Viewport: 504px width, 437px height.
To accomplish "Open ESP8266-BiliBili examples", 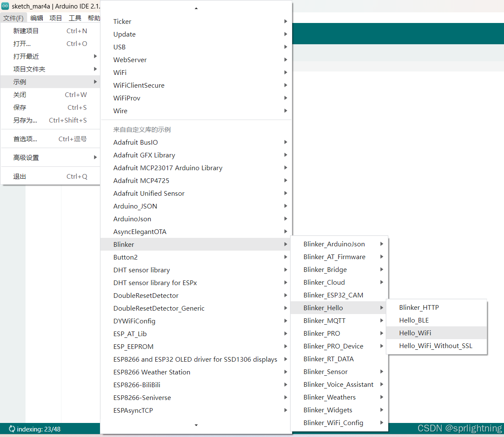I will pyautogui.click(x=196, y=385).
